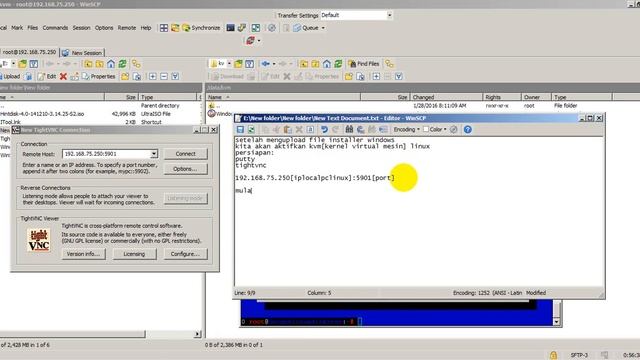Open the Help menu
This screenshot has width=640, height=360.
pos(146,28)
